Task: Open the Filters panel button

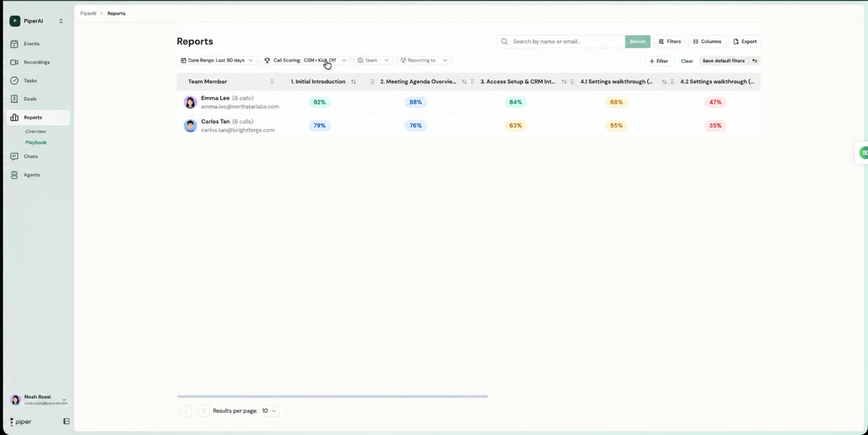Action: [x=670, y=42]
